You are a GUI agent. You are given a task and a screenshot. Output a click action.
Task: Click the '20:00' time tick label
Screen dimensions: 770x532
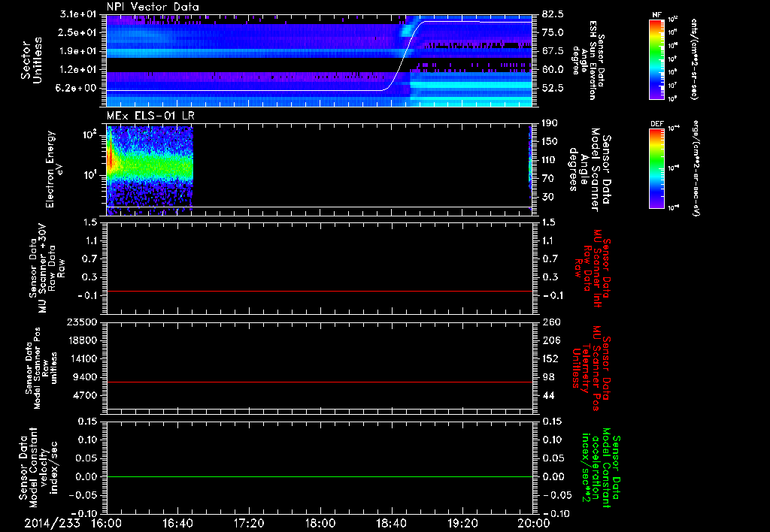point(534,524)
